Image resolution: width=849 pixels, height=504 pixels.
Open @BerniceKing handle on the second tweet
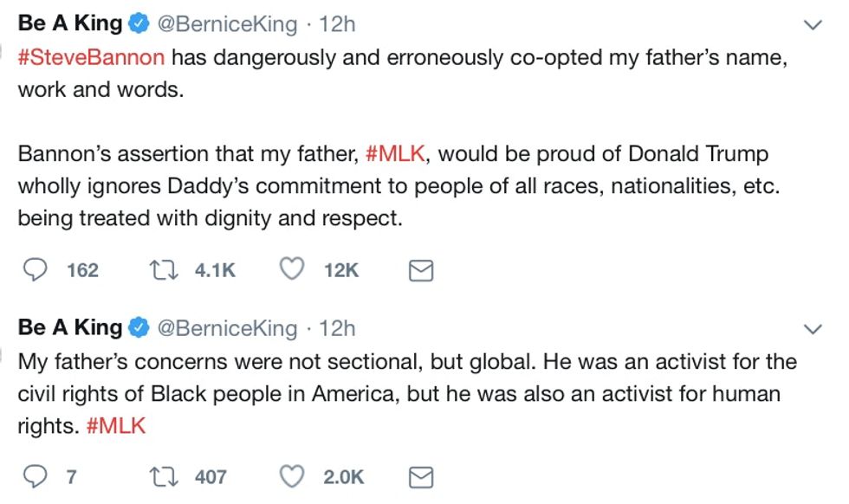pyautogui.click(x=226, y=328)
